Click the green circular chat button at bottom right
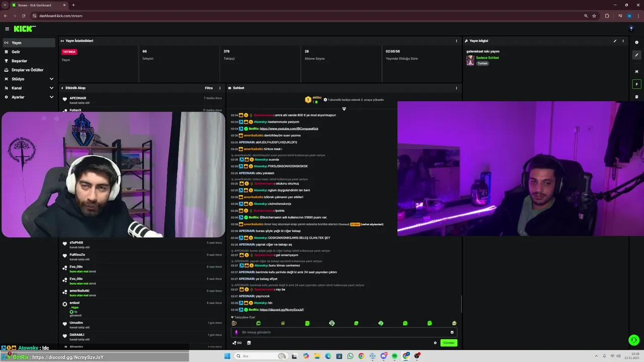 634,340
